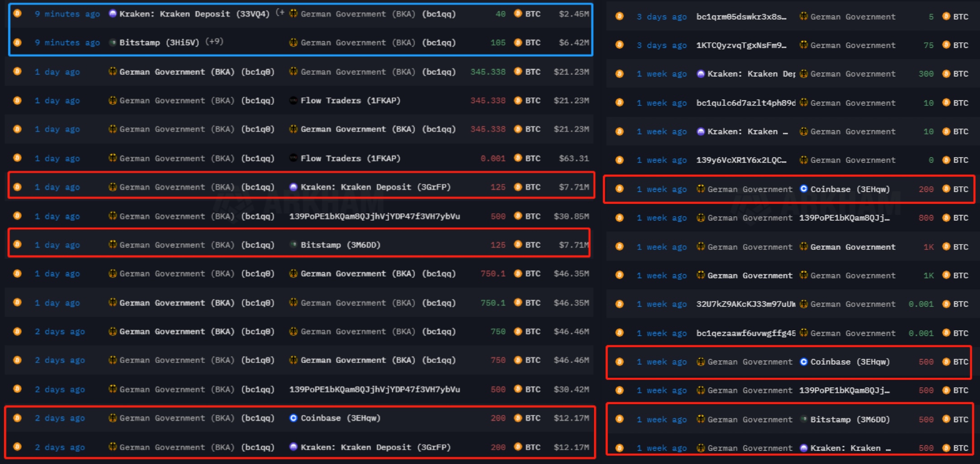Click the 0.001 amount in the Flow Traders row
This screenshot has height=464, width=980.
point(493,159)
